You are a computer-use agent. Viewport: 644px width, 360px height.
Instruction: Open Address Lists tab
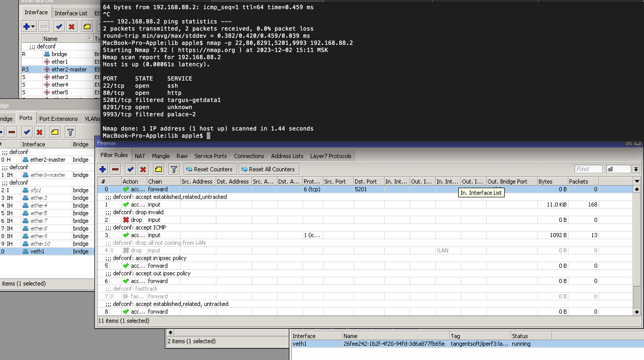point(287,156)
